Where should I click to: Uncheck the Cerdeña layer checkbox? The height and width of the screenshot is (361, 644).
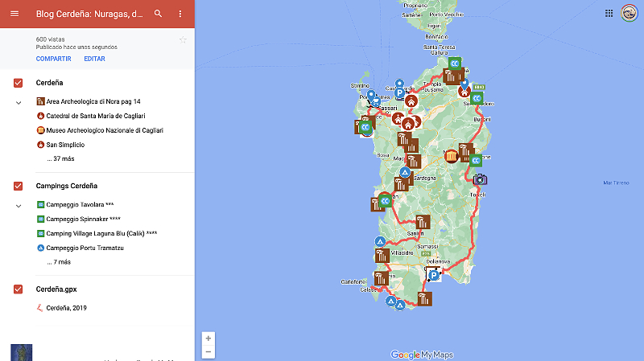click(x=18, y=83)
